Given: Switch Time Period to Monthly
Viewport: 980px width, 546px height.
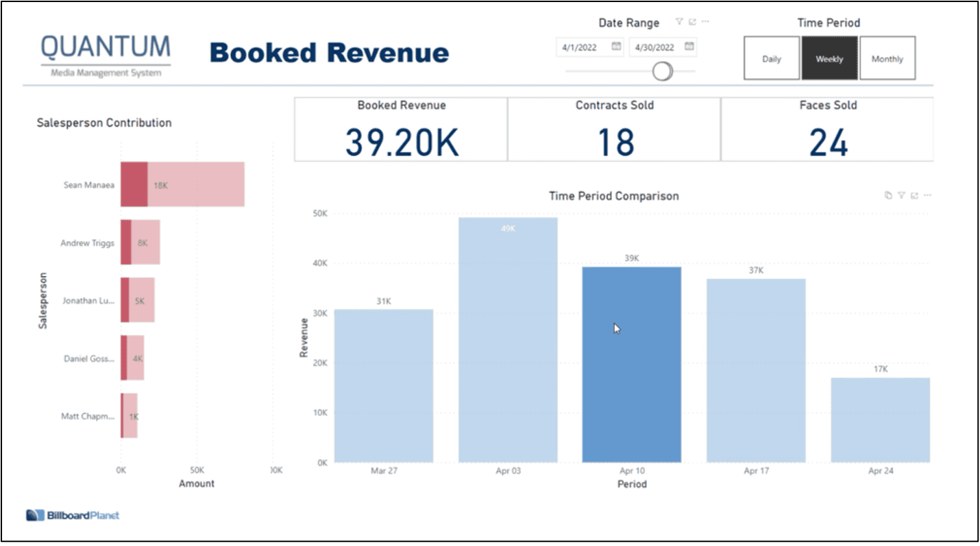Looking at the screenshot, I should pos(887,58).
